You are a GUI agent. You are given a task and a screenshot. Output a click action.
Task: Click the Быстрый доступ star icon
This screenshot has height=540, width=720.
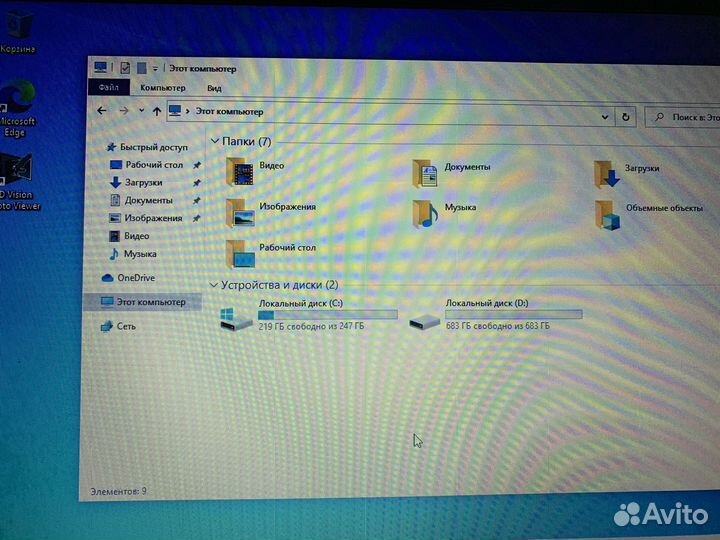111,147
